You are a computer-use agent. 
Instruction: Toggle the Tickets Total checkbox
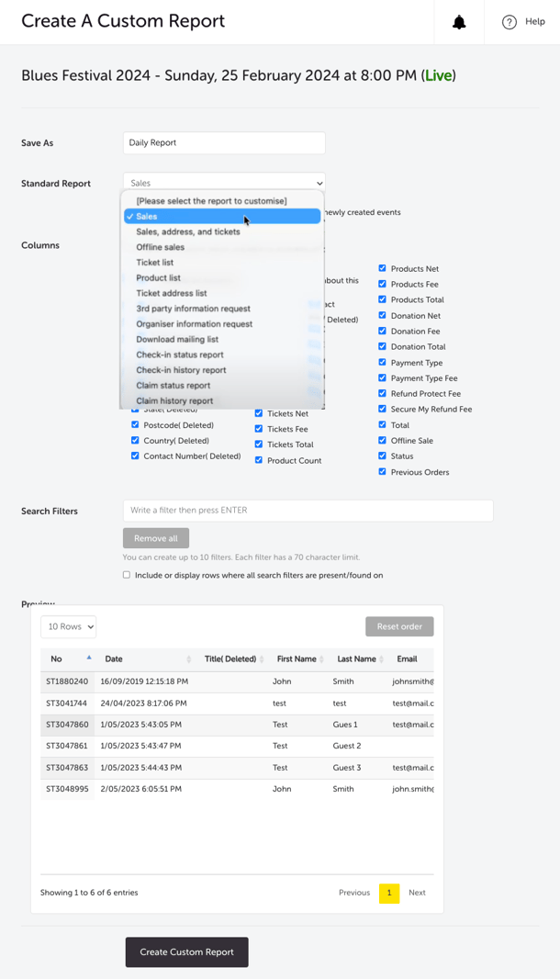tap(259, 444)
